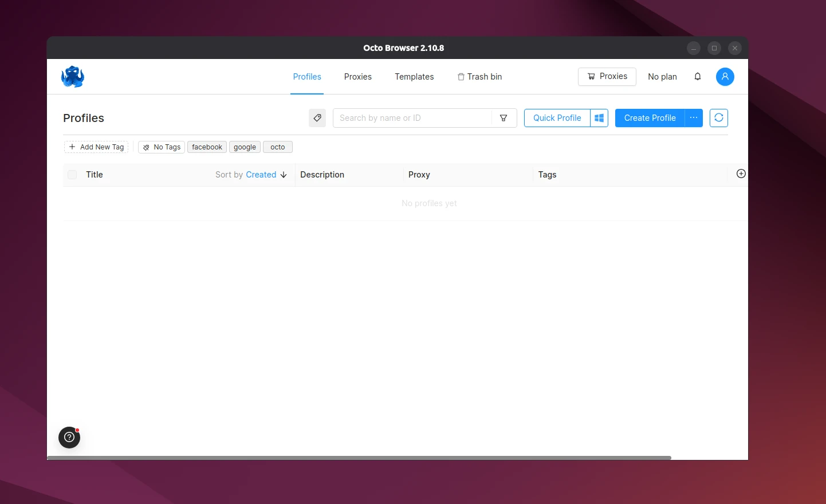Open the more options menu beside Create Profile

tap(694, 118)
